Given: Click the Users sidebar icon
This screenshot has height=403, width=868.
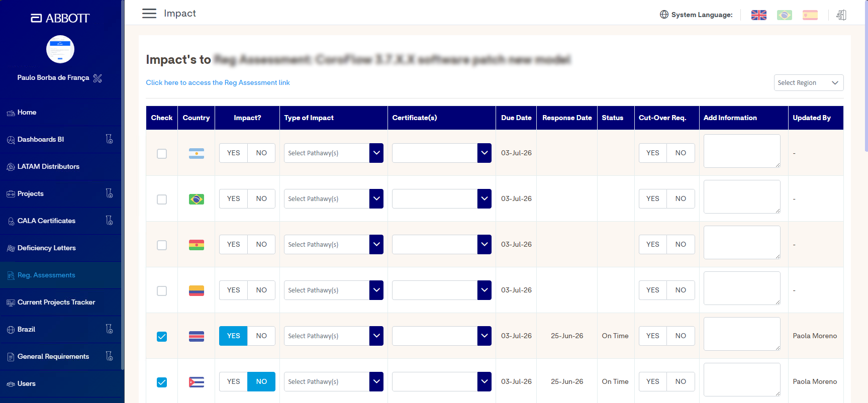Looking at the screenshot, I should pyautogui.click(x=11, y=384).
